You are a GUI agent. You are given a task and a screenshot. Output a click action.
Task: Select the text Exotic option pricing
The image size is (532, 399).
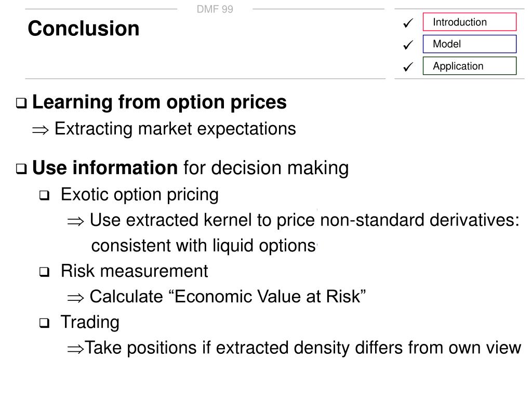tap(139, 195)
